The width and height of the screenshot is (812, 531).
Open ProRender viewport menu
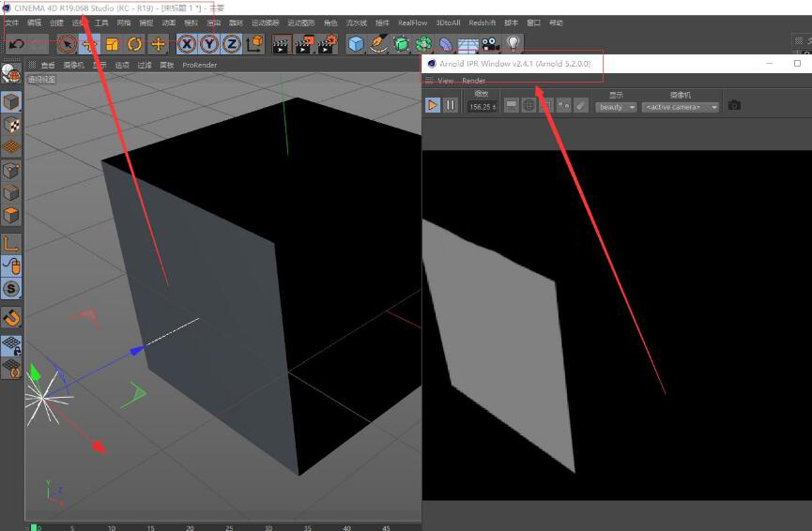(x=199, y=66)
